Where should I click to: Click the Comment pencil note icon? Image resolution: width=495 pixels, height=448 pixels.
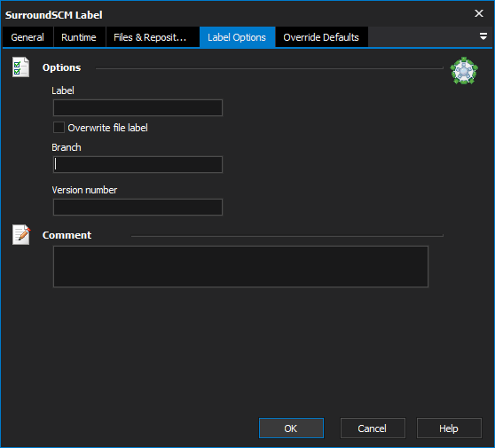[21, 234]
